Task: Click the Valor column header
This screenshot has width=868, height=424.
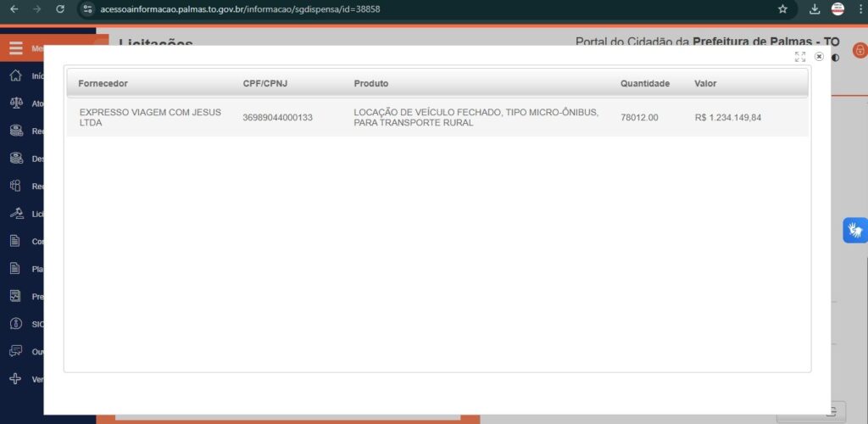Action: pos(705,83)
